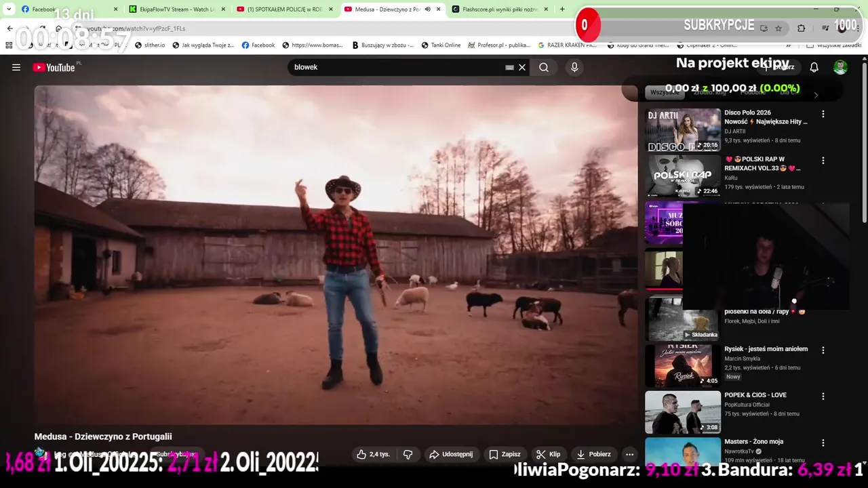Open more options for POLSKI RAP W REMIXACH video
868x488 pixels.
click(823, 161)
